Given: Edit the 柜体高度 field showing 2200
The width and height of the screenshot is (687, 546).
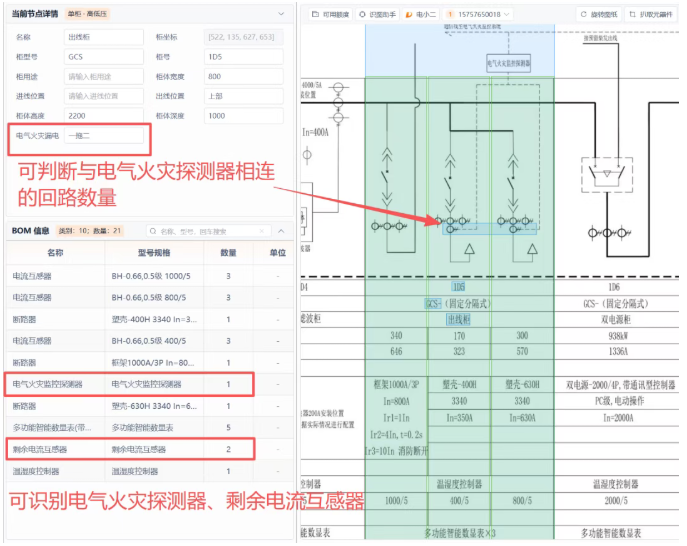Looking at the screenshot, I should coord(104,116).
